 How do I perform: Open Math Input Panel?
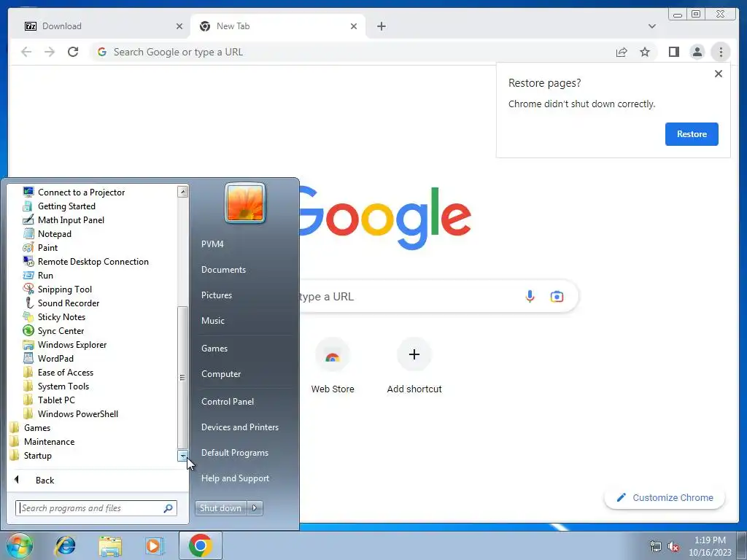coord(63,220)
